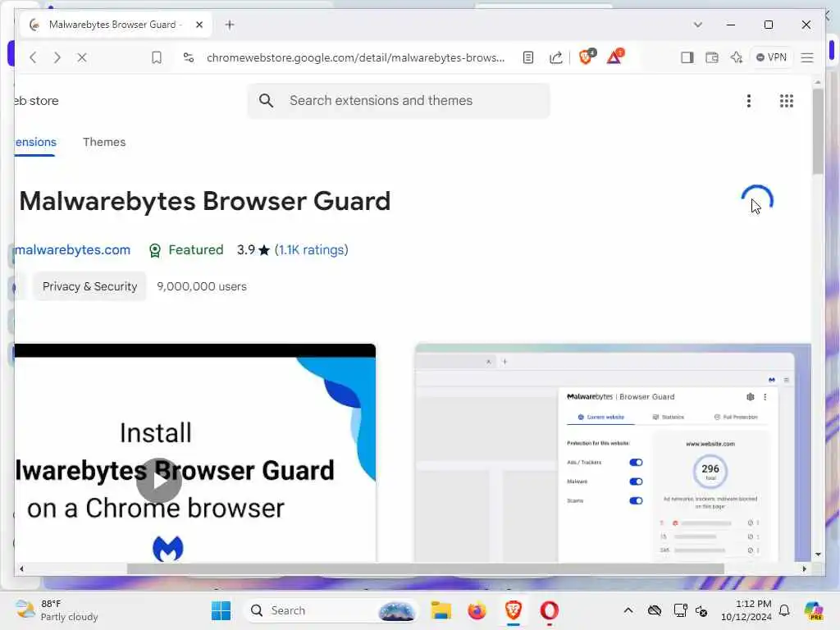The height and width of the screenshot is (630, 840).
Task: Share this page via share icon
Action: [x=556, y=57]
